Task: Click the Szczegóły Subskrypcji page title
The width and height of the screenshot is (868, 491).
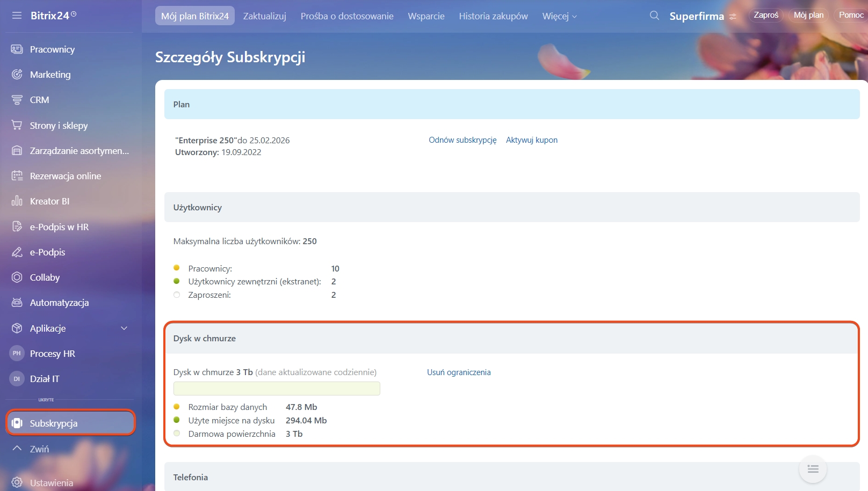Action: 230,57
